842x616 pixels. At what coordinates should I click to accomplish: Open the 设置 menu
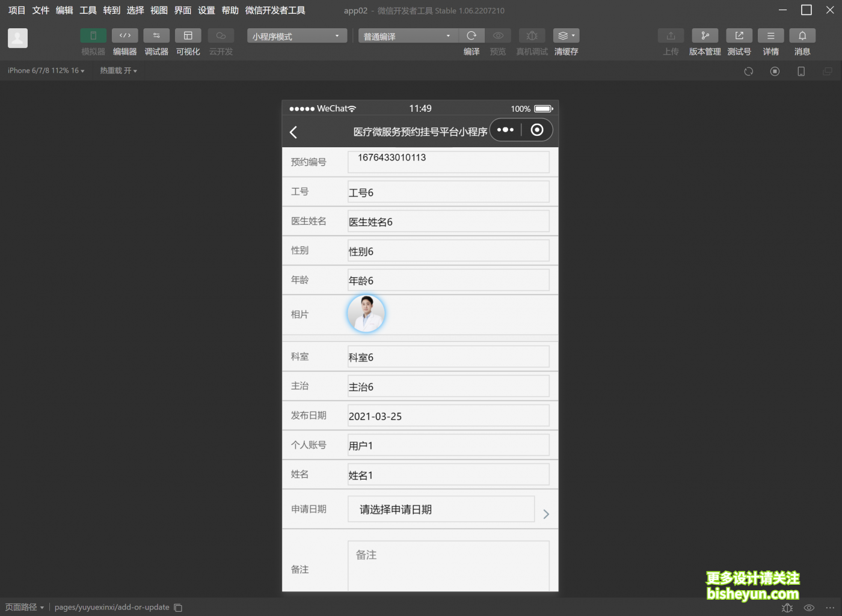point(206,10)
